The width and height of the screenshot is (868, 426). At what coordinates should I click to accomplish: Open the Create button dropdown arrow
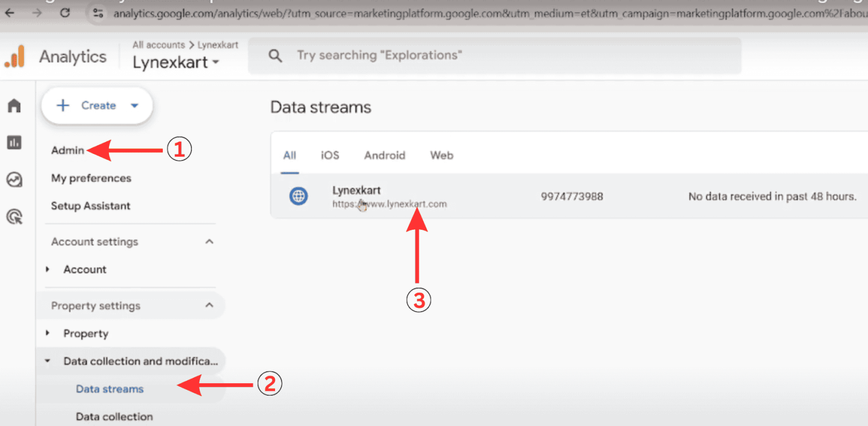(135, 106)
